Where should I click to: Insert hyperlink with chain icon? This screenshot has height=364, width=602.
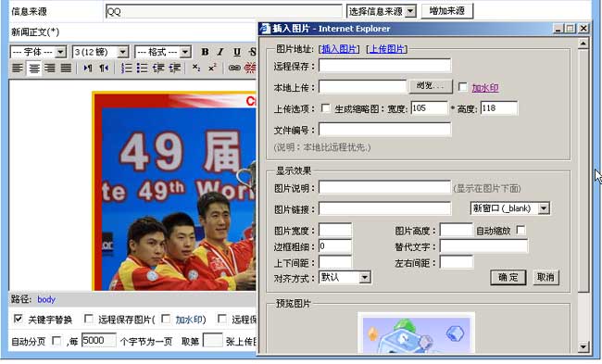tap(234, 69)
